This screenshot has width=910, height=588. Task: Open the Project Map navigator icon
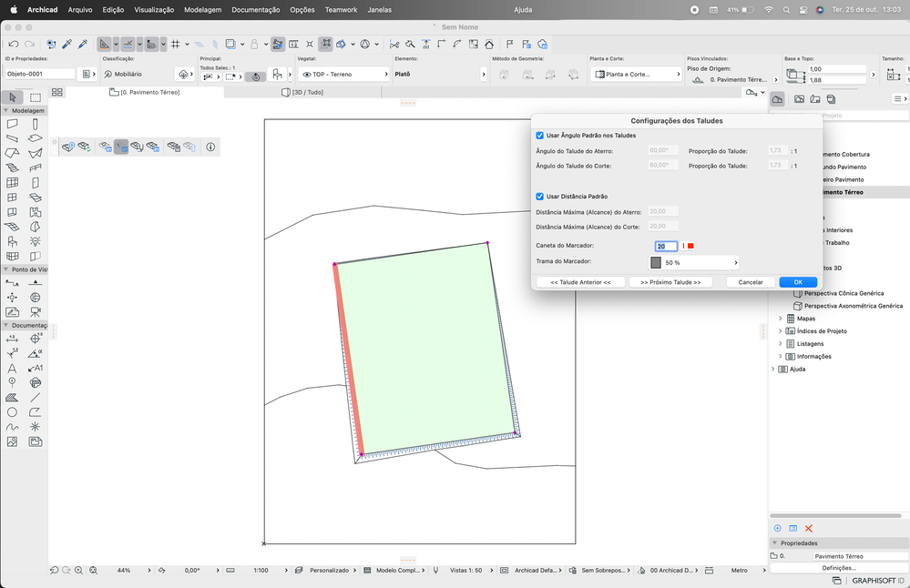click(777, 99)
